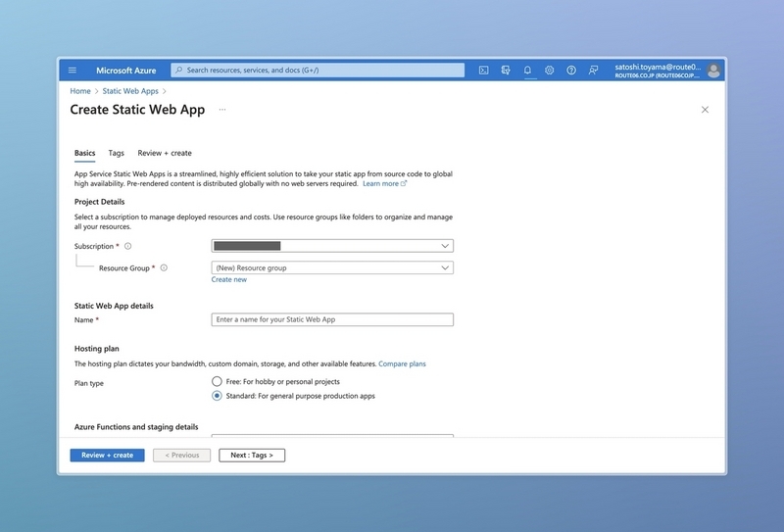Open the more options ellipsis beside title
The width and height of the screenshot is (784, 532).
pyautogui.click(x=222, y=110)
